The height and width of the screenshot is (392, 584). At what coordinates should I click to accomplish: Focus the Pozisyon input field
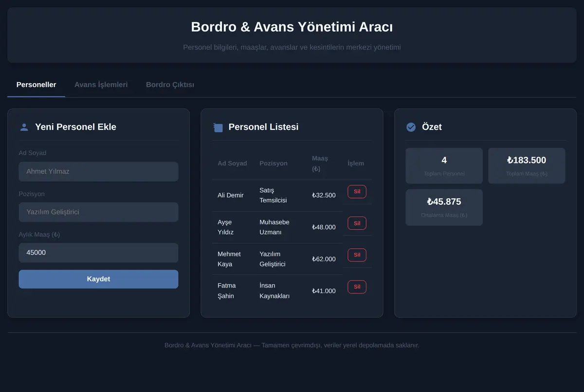click(x=98, y=212)
